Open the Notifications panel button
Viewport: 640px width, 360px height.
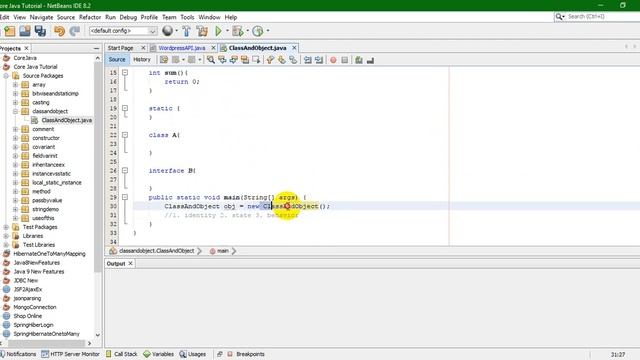click(x=18, y=354)
